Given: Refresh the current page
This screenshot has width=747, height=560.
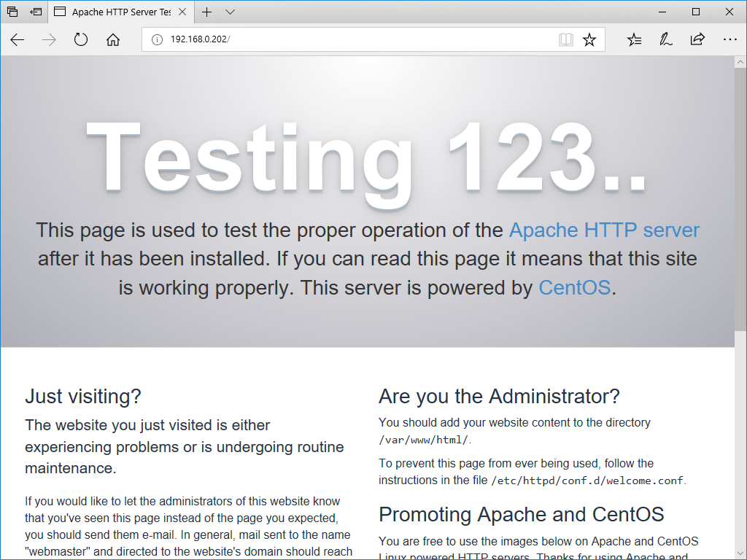Looking at the screenshot, I should click(81, 39).
